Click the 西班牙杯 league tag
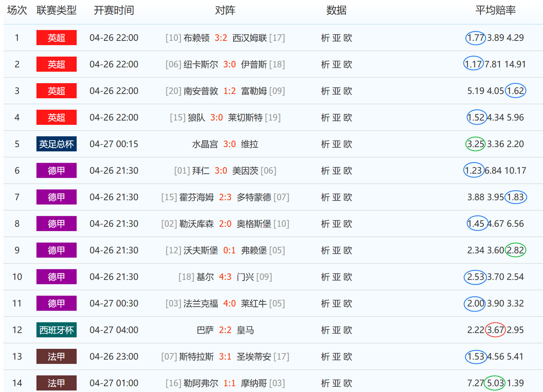Image resolution: width=543 pixels, height=392 pixels. point(57,330)
